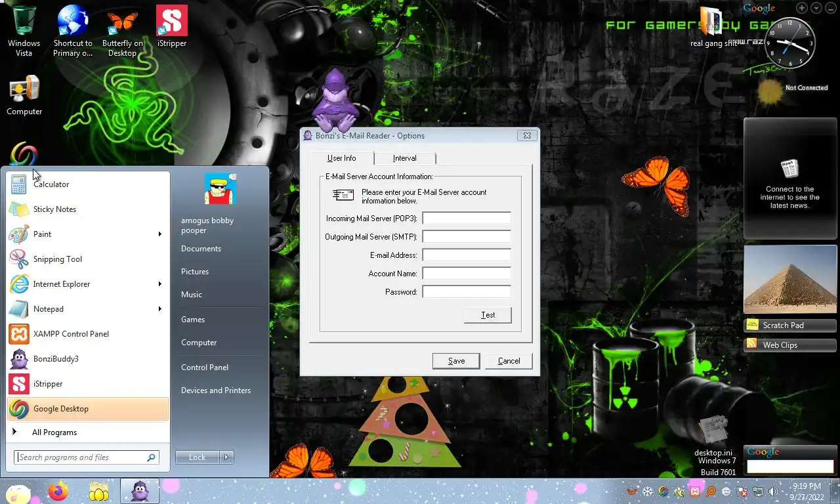Launch Sticky Notes from Start menu
This screenshot has height=504, width=840.
[x=88, y=209]
